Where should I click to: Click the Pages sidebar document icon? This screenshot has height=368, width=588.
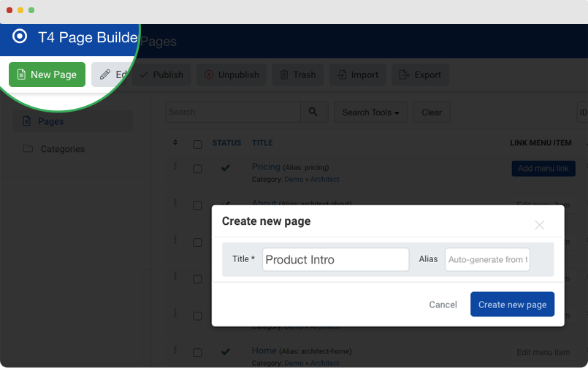[x=26, y=121]
